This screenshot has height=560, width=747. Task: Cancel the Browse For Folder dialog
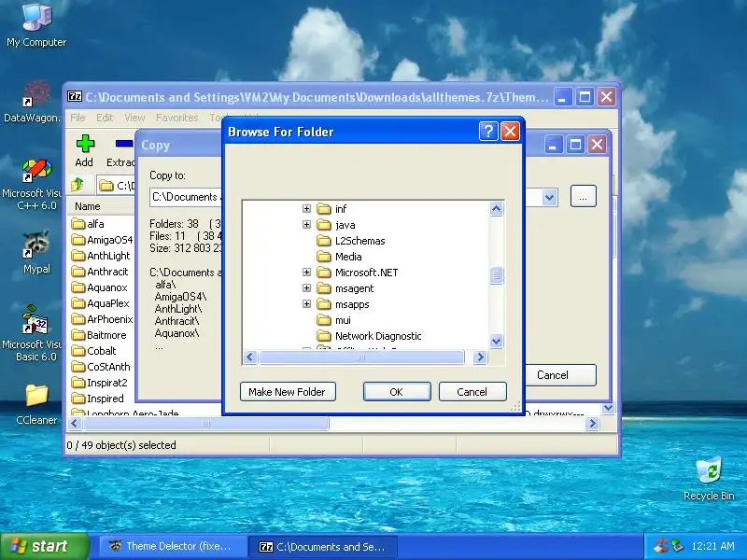coord(472,392)
